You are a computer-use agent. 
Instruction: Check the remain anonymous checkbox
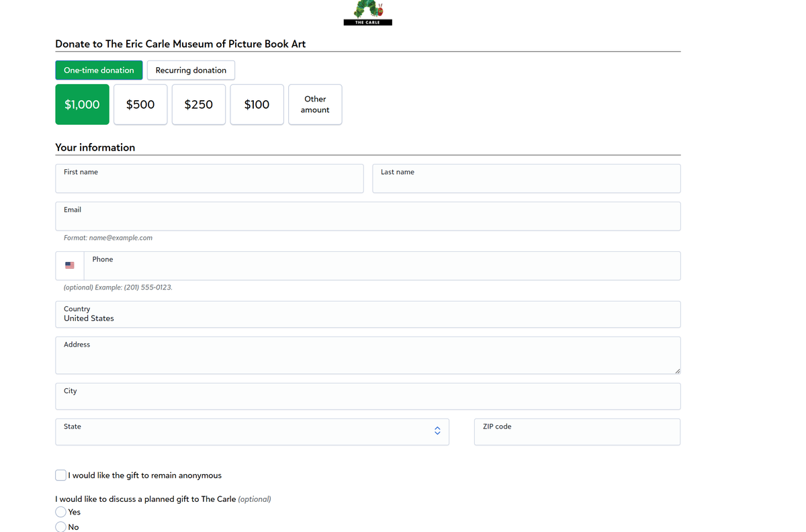point(61,475)
